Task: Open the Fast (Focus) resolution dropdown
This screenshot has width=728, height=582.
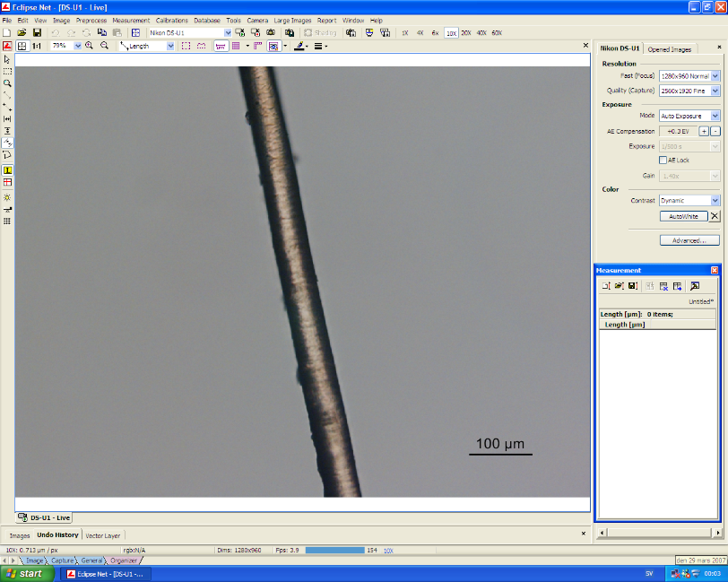Action: pyautogui.click(x=715, y=75)
